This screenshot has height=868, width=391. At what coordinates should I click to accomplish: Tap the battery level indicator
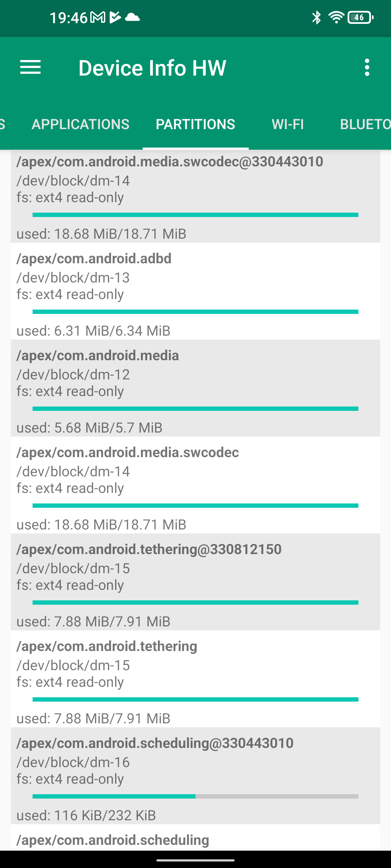[360, 17]
